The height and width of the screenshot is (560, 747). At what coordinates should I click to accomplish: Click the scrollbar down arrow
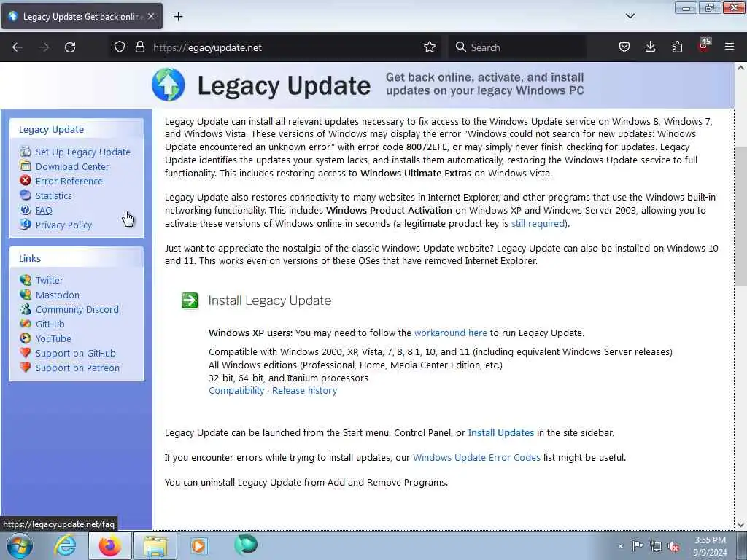(x=740, y=525)
